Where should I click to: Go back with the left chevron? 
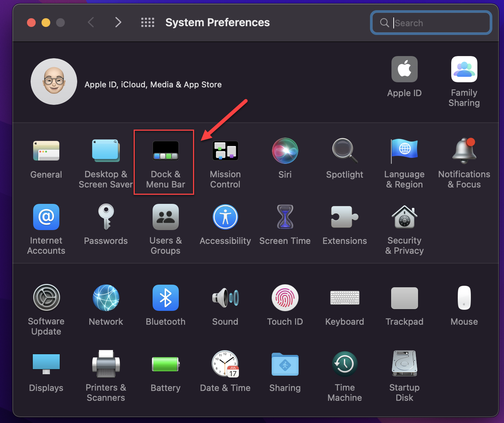pos(91,22)
